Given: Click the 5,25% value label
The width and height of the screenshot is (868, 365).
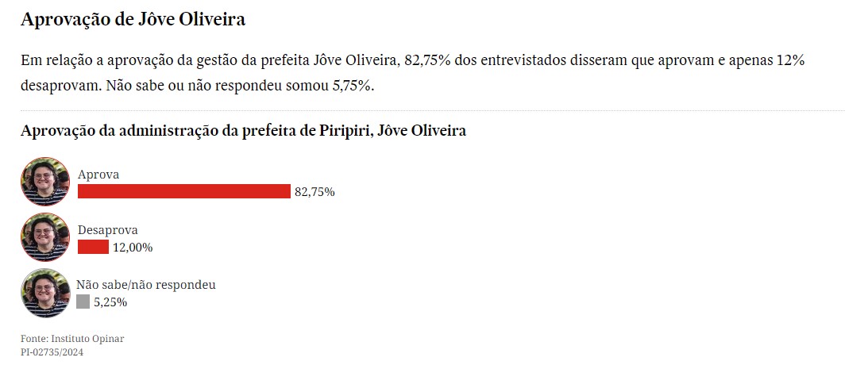Looking at the screenshot, I should coord(110,302).
